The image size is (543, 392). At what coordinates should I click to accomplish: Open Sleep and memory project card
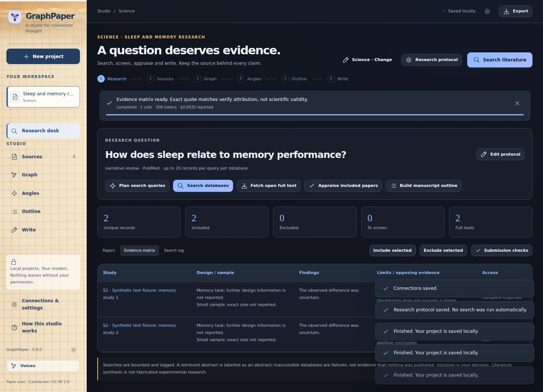[43, 97]
